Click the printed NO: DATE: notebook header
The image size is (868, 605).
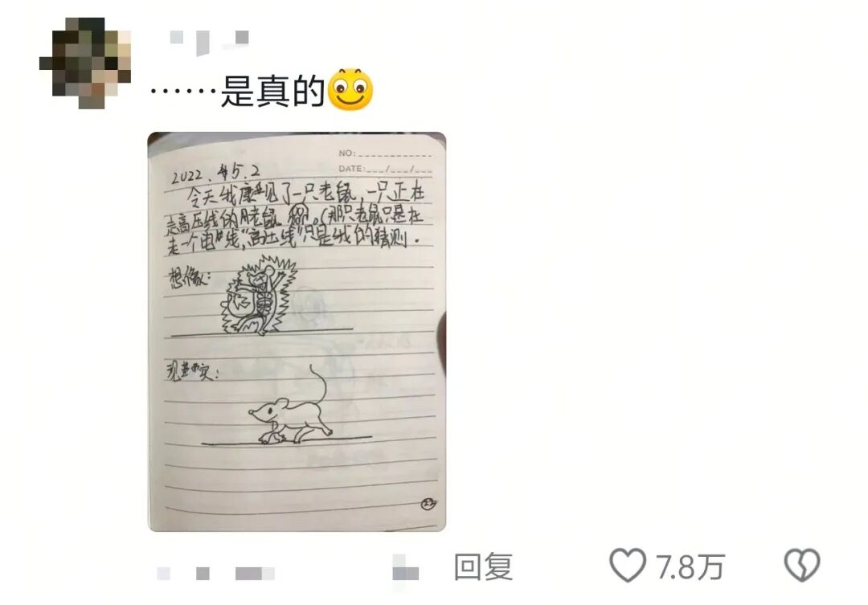(x=385, y=161)
